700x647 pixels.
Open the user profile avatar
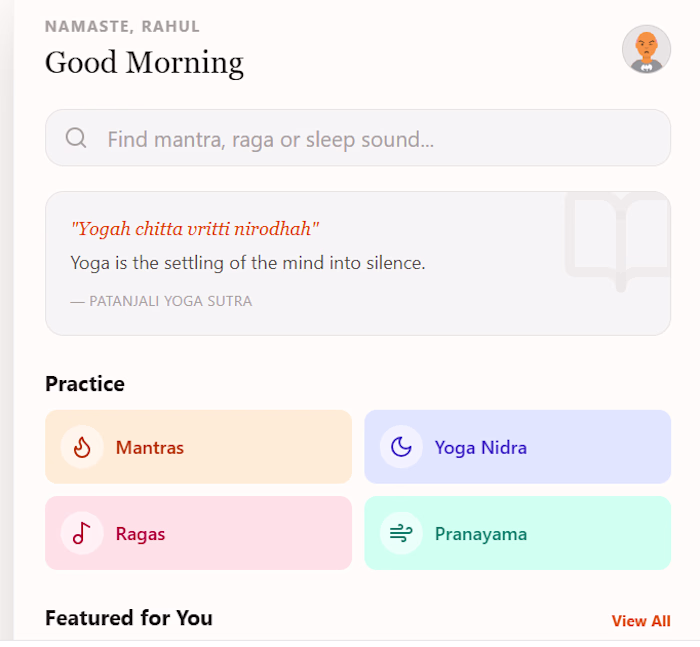646,50
